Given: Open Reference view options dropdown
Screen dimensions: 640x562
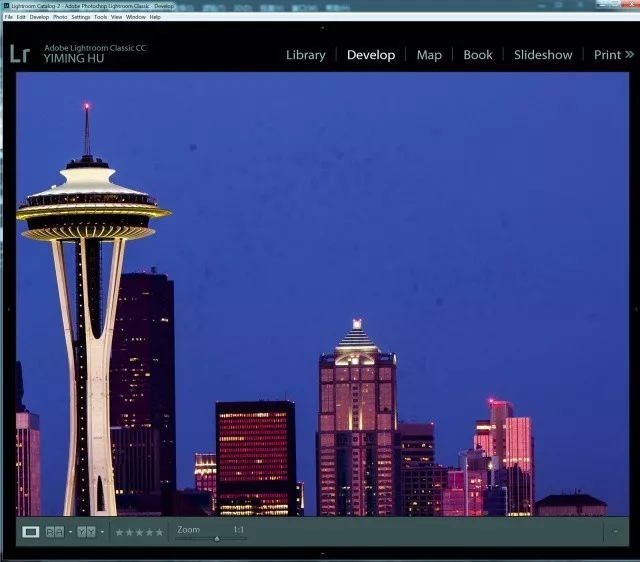Looking at the screenshot, I should pos(70,532).
